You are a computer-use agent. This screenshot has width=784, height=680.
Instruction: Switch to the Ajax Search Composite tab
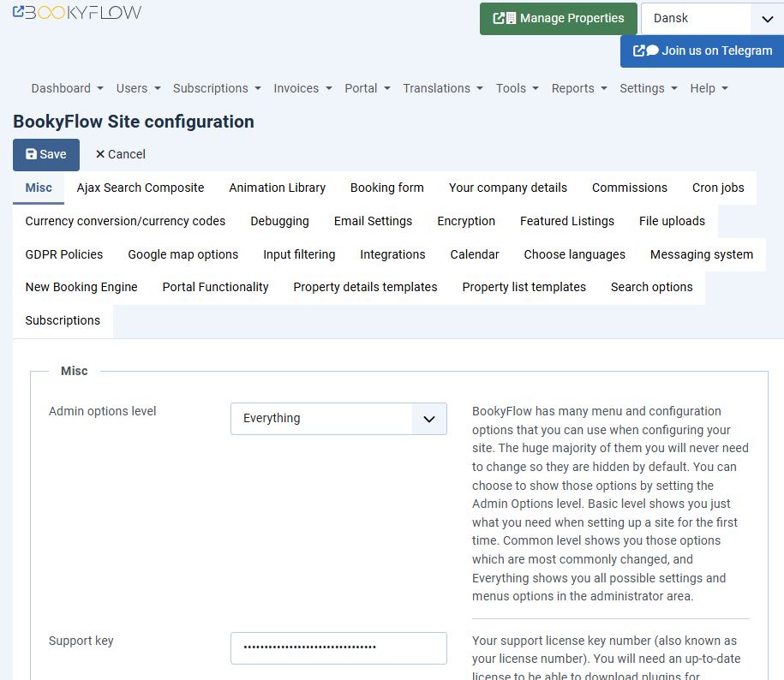coord(141,188)
